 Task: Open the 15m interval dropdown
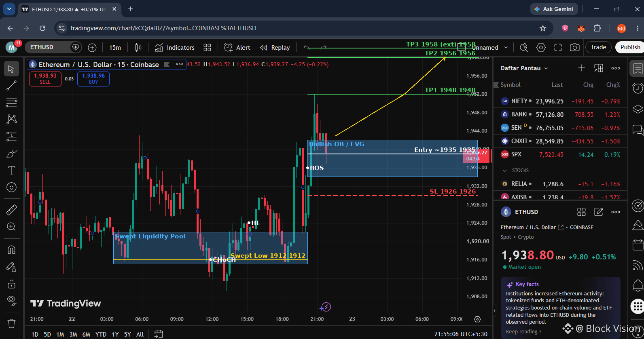[x=115, y=48]
